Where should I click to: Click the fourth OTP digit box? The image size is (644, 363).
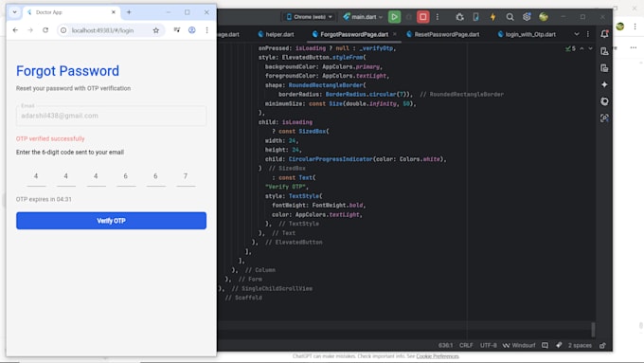click(x=126, y=177)
